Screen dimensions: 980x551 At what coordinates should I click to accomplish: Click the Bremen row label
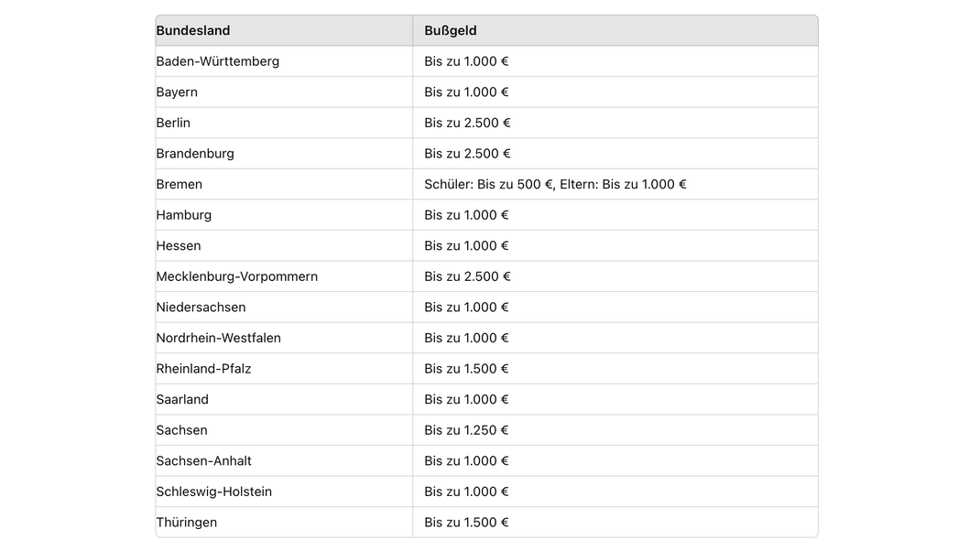[180, 184]
